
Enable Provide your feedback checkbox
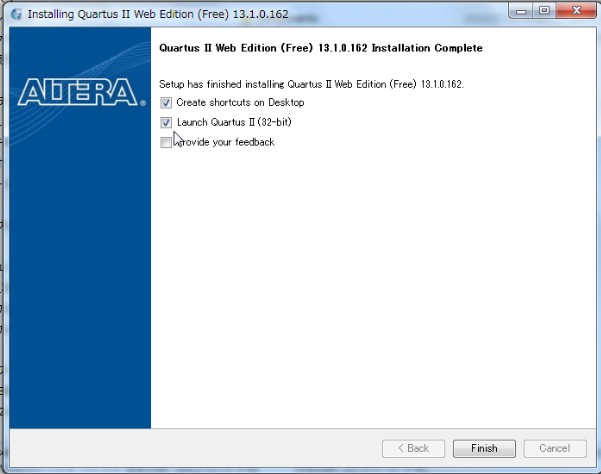point(166,143)
